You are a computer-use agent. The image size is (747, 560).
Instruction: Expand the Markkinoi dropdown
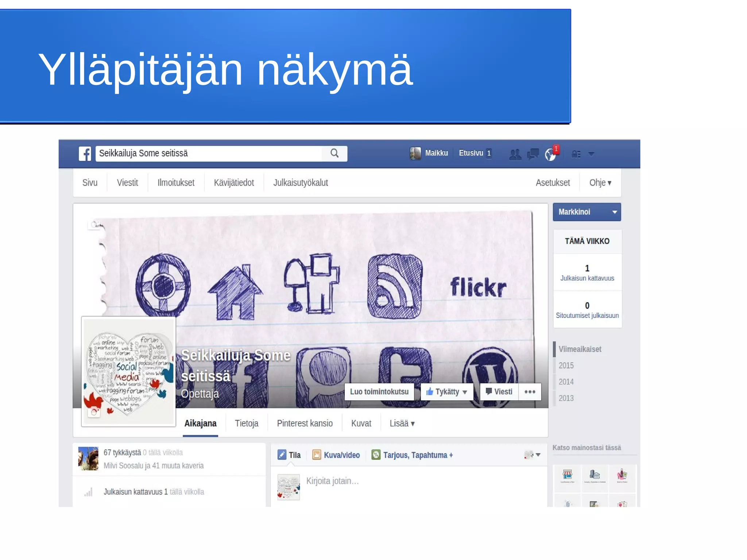click(614, 212)
